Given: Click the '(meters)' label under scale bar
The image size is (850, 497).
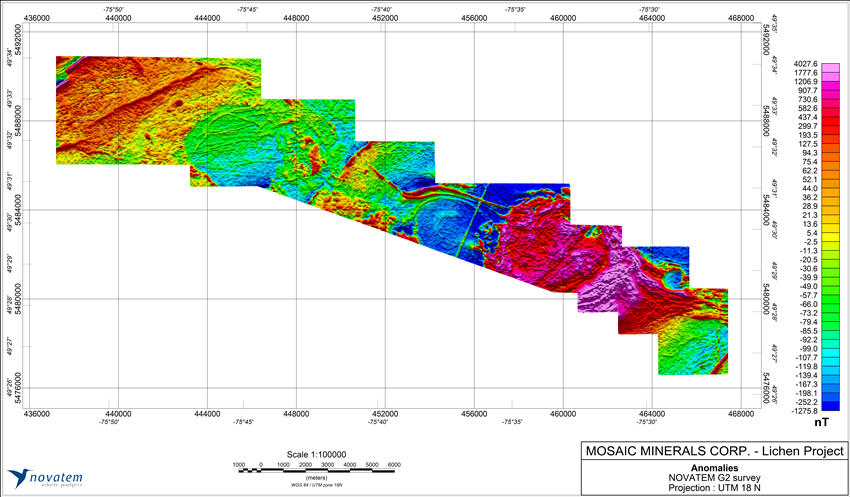Looking at the screenshot, I should (316, 479).
